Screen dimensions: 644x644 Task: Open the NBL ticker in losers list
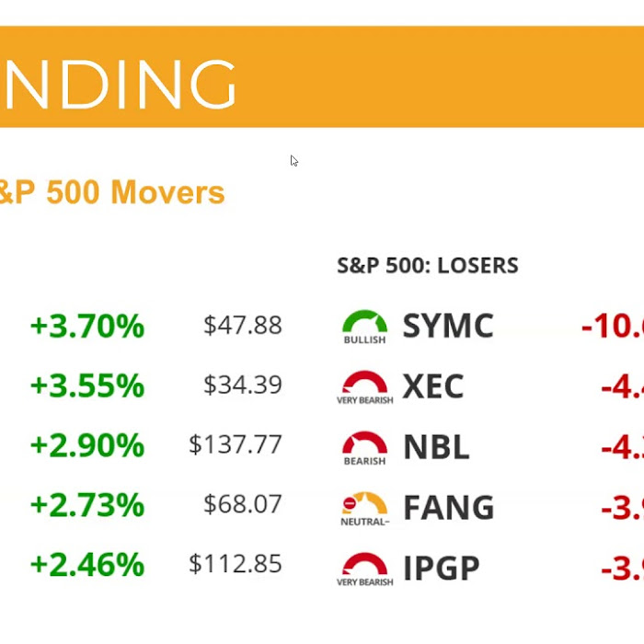tap(436, 447)
